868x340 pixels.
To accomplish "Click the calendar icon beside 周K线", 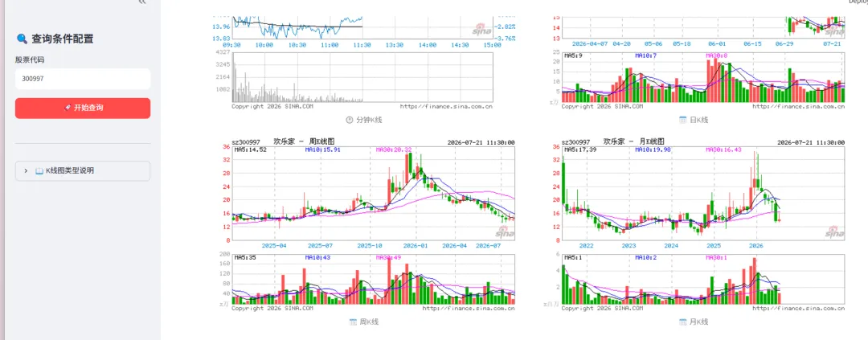I will pos(353,322).
